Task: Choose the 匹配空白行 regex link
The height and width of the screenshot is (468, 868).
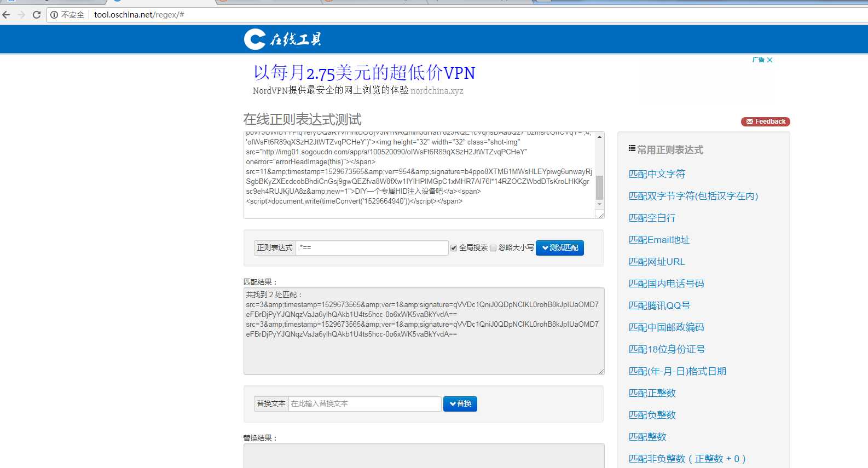Action: coord(652,218)
